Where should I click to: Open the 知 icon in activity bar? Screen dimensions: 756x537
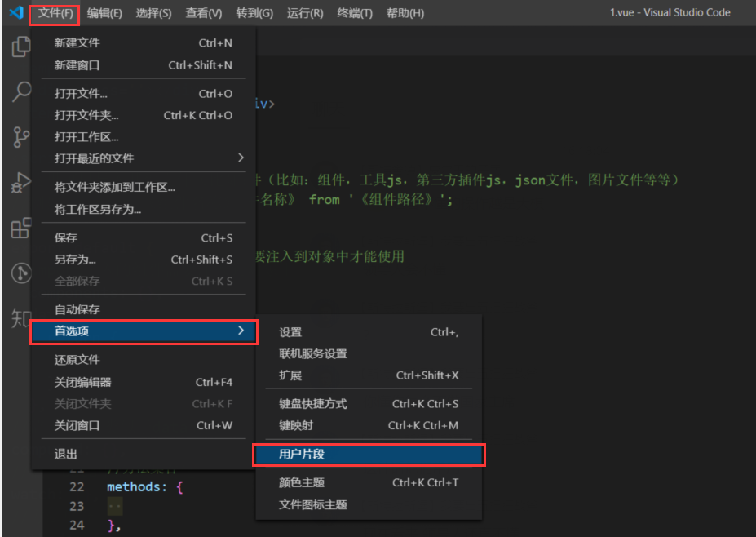pyautogui.click(x=20, y=318)
